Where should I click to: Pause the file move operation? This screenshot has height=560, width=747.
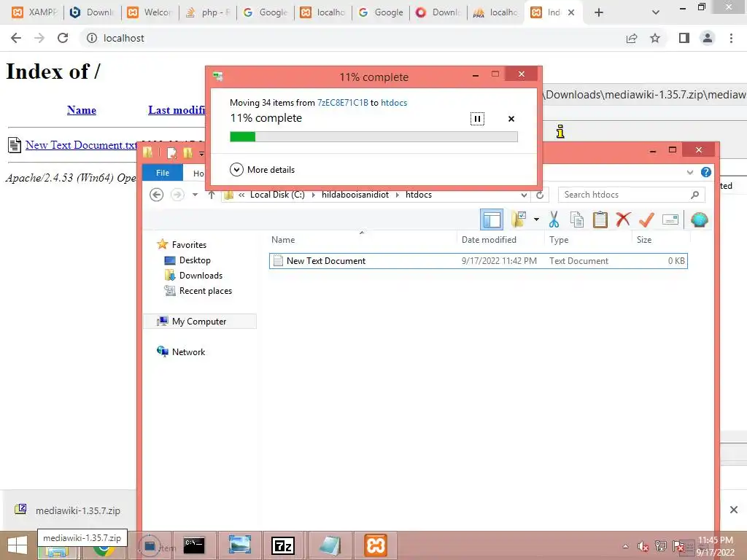click(477, 119)
